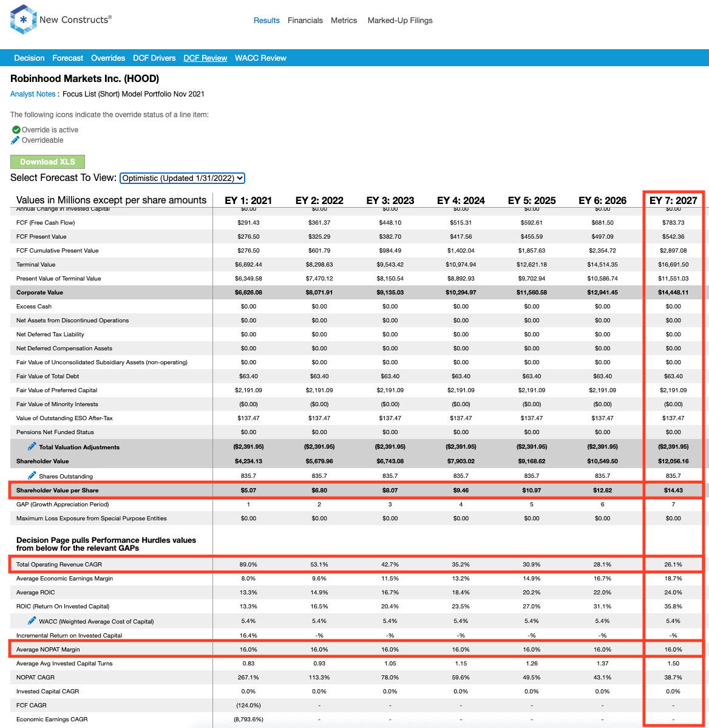Switch to the WACC Review tab
Screen dimensions: 709x728
260,58
